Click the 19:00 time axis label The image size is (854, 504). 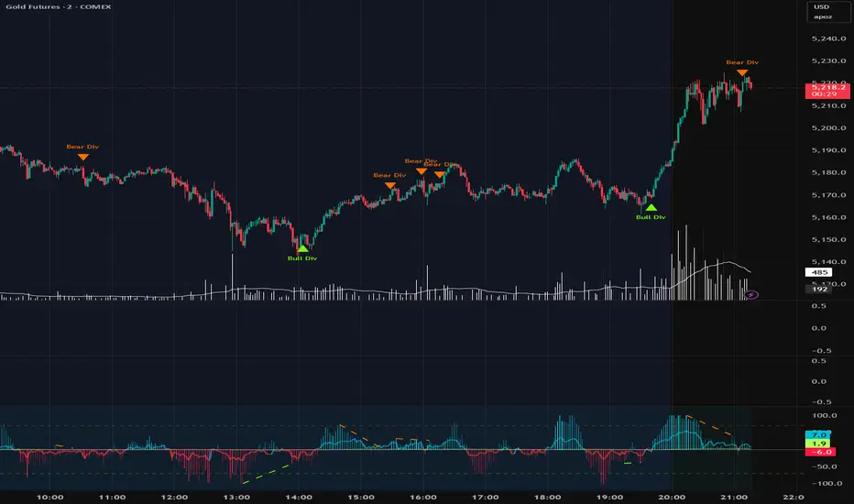pyautogui.click(x=609, y=497)
